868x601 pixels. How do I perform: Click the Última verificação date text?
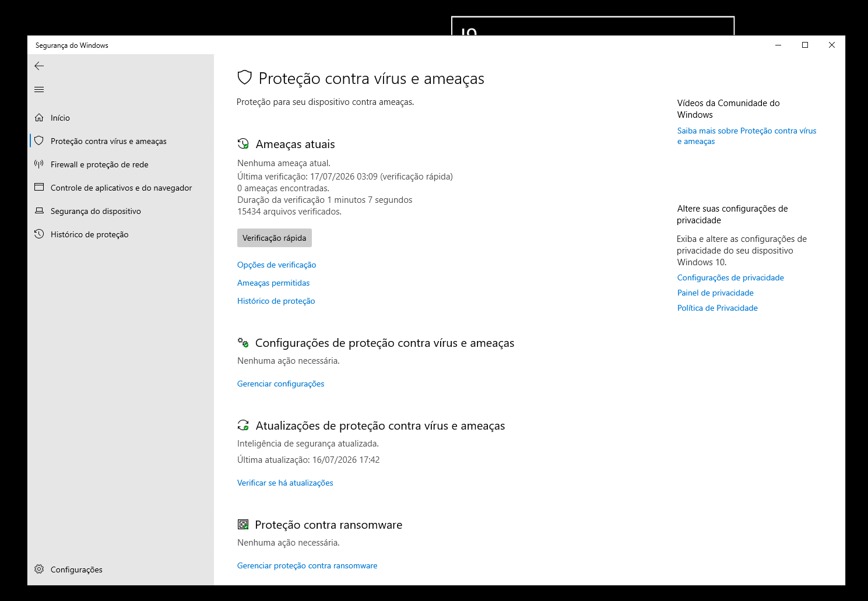345,176
